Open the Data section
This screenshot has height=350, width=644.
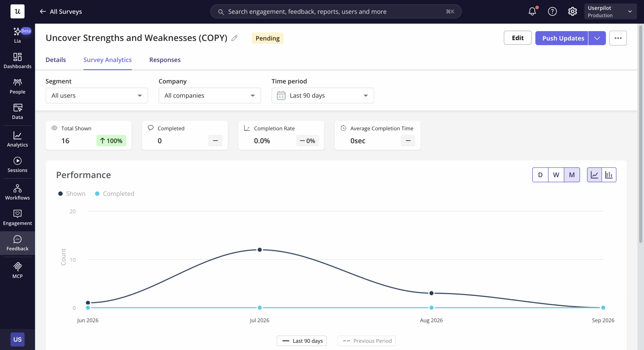point(17,111)
